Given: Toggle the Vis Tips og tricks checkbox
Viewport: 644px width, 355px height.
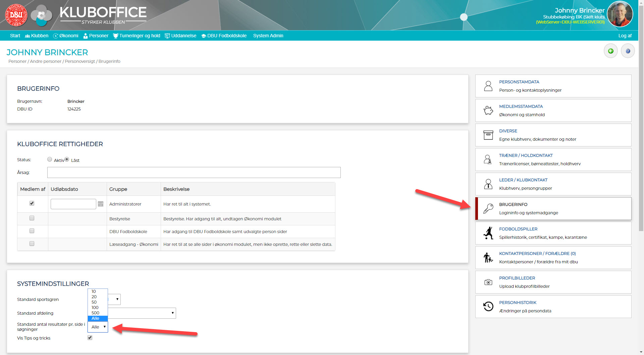Looking at the screenshot, I should point(90,338).
